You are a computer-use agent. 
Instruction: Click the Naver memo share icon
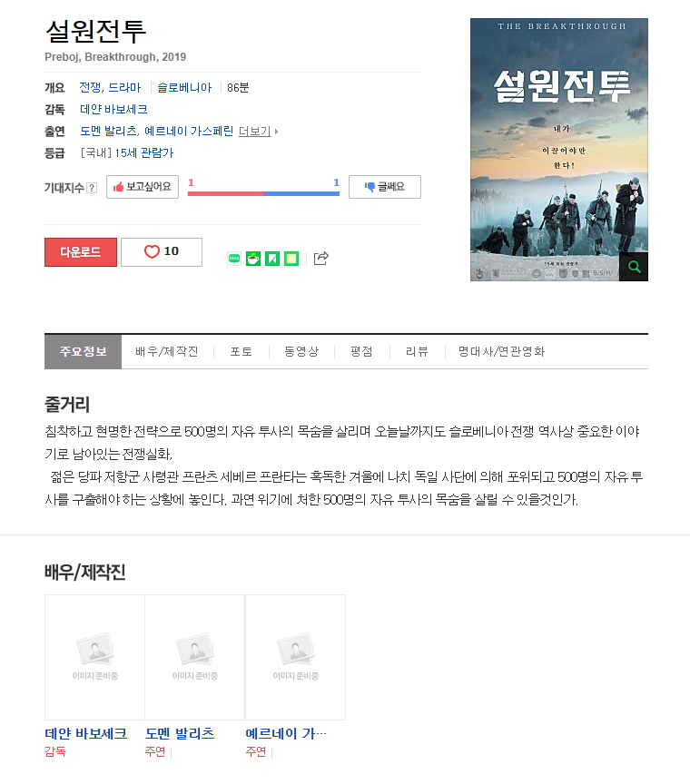point(291,259)
